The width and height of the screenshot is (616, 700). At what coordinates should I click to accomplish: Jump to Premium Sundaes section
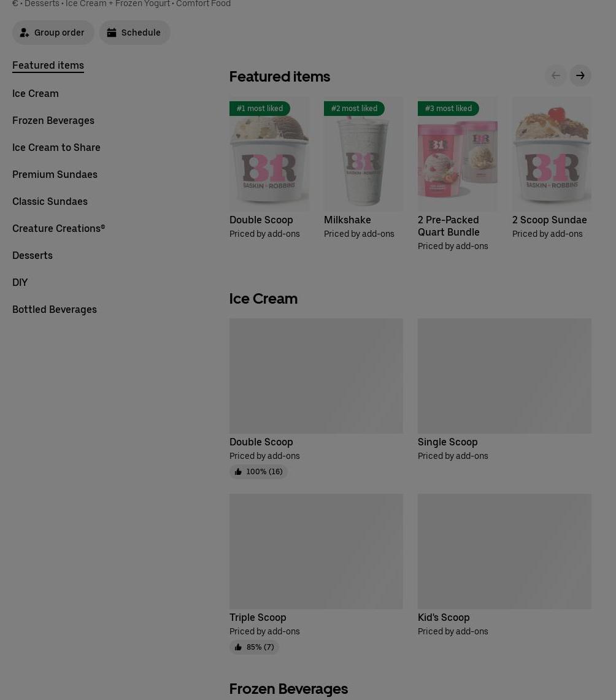coord(55,175)
